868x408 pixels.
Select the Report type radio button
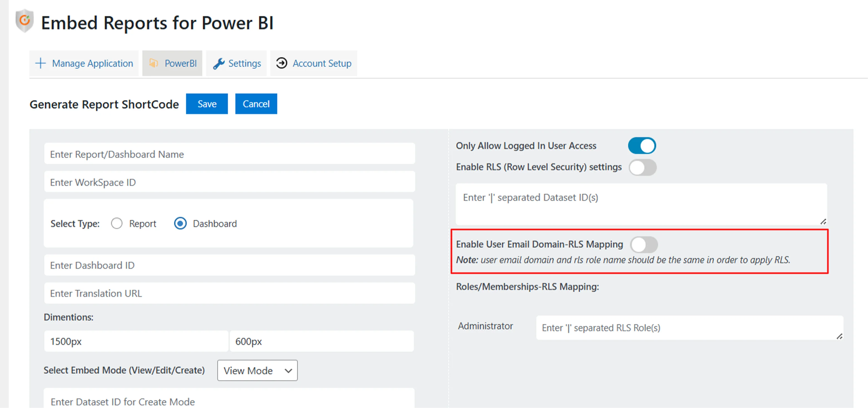click(x=117, y=223)
